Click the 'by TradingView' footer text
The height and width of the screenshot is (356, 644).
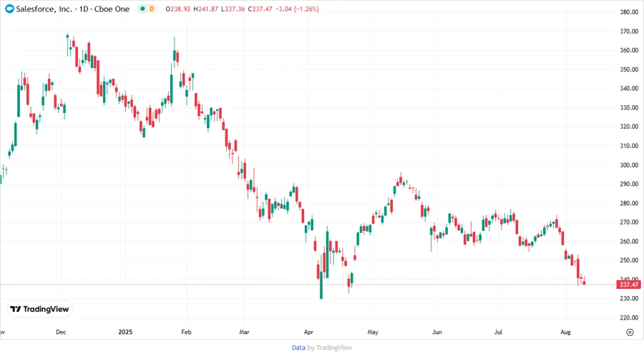coord(330,347)
